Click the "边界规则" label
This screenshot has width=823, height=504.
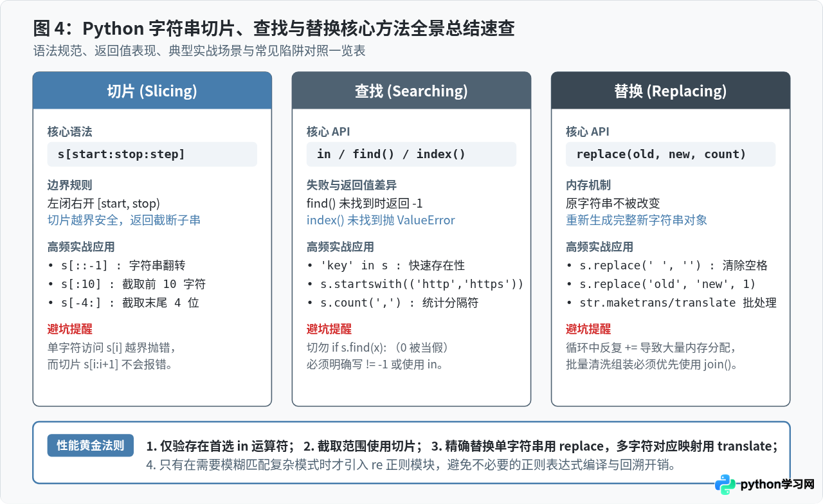(x=70, y=186)
